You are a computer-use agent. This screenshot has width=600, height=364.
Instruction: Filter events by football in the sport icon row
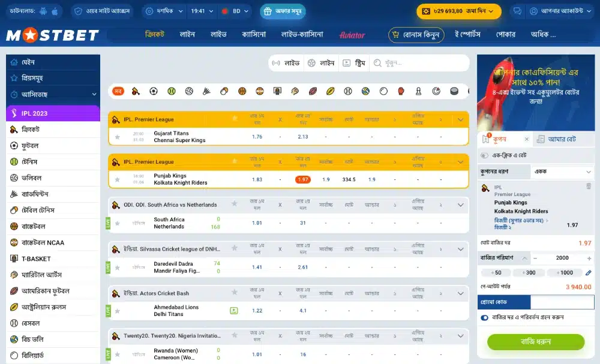tap(154, 91)
